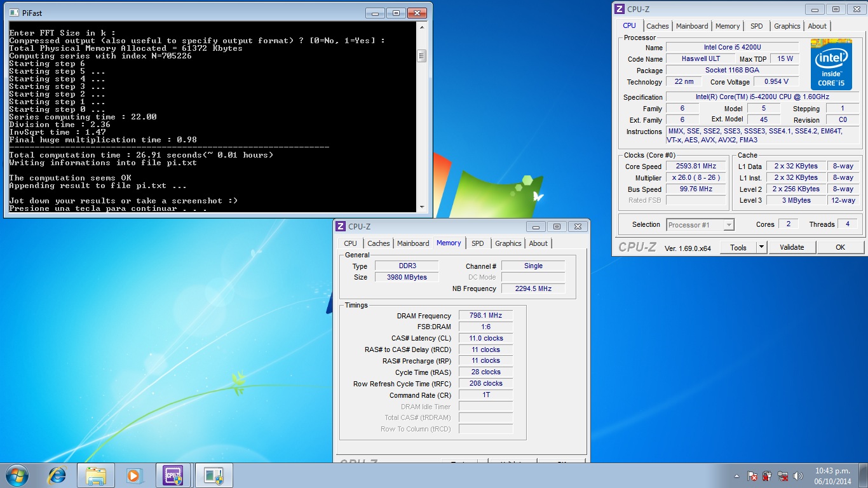Screen dimensions: 868x488
Task: Open SPD tab in Memory CPU-Z window
Action: [477, 243]
